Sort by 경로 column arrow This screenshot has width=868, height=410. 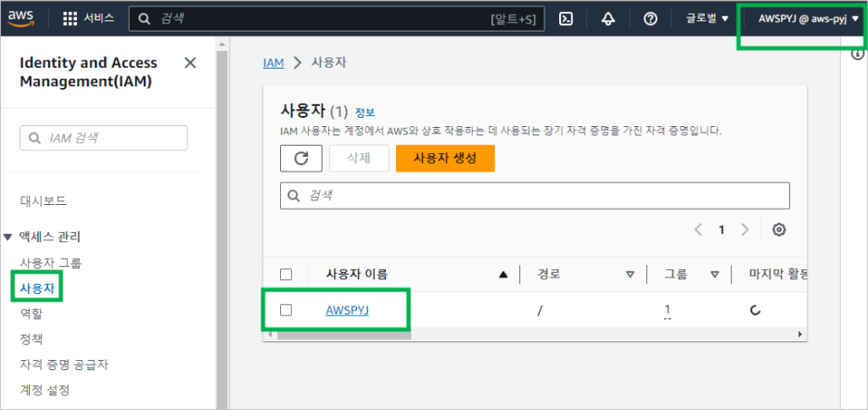(x=630, y=274)
